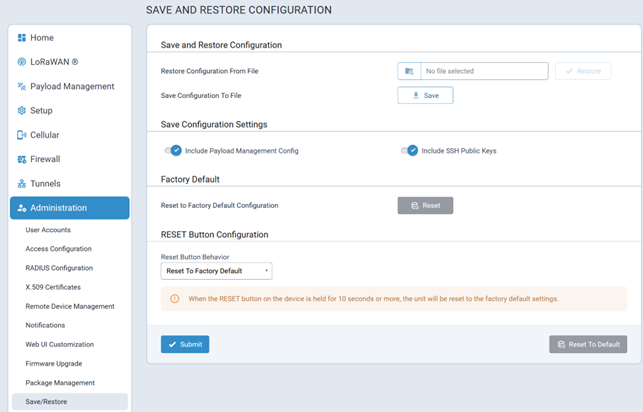The height and width of the screenshot is (412, 643).
Task: Click the Firewall icon
Action: pyautogui.click(x=22, y=159)
